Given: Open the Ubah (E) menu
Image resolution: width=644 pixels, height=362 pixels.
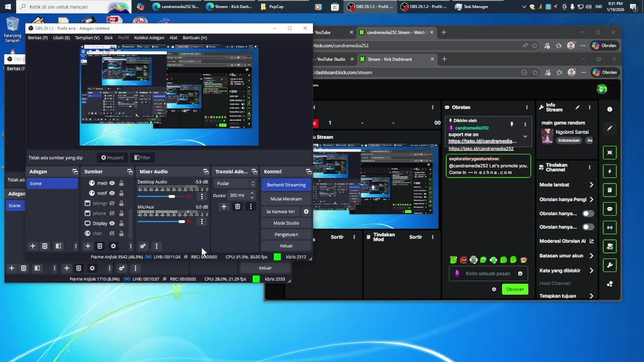Looking at the screenshot, I should click(61, 38).
